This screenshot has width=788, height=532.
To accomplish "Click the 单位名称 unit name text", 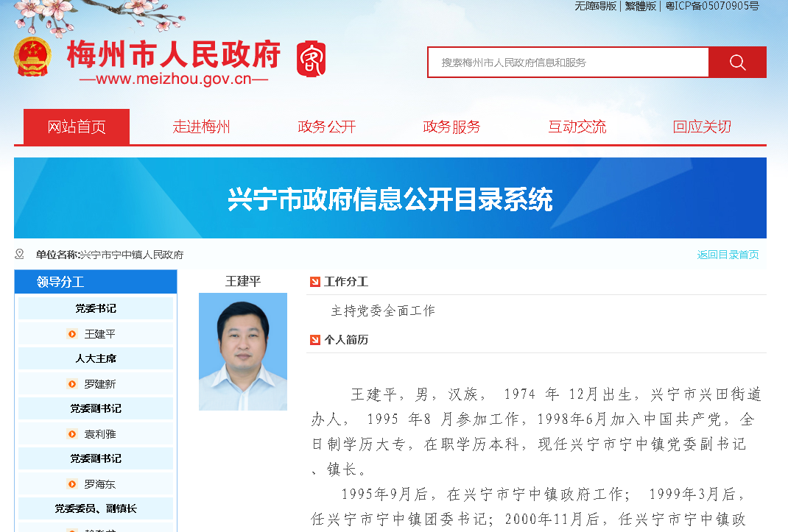I will tap(110, 255).
